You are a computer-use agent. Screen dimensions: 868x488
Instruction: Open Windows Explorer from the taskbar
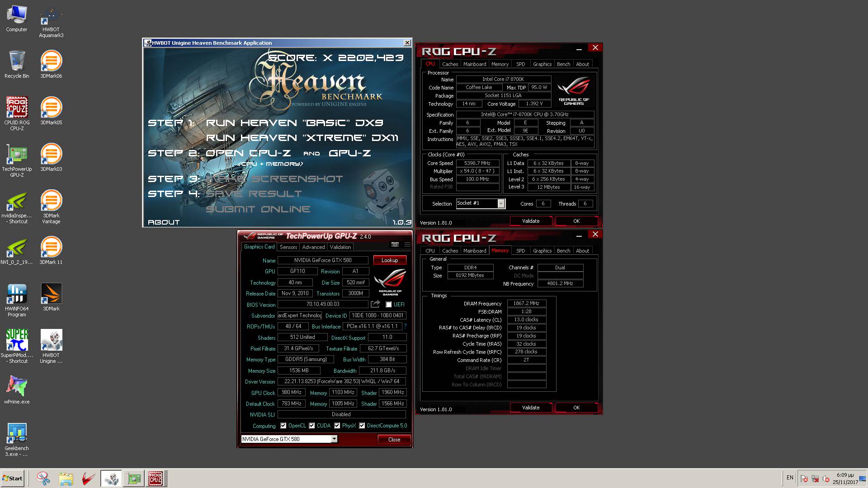click(66, 479)
